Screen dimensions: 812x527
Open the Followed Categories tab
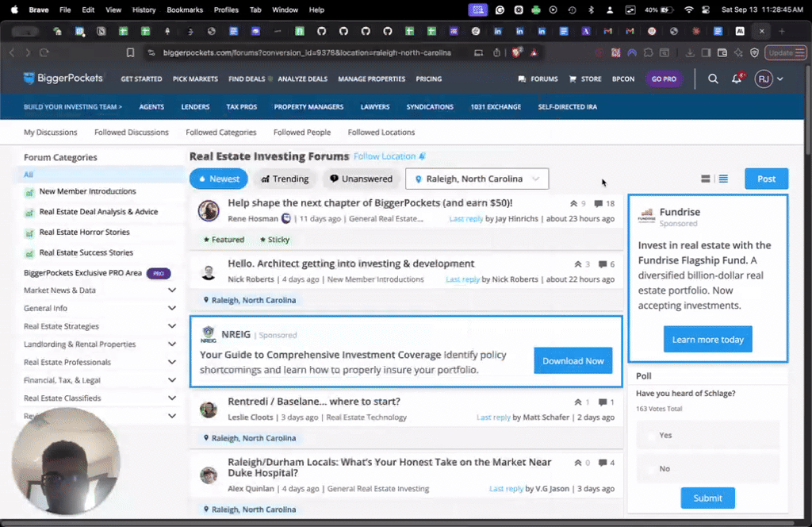221,132
